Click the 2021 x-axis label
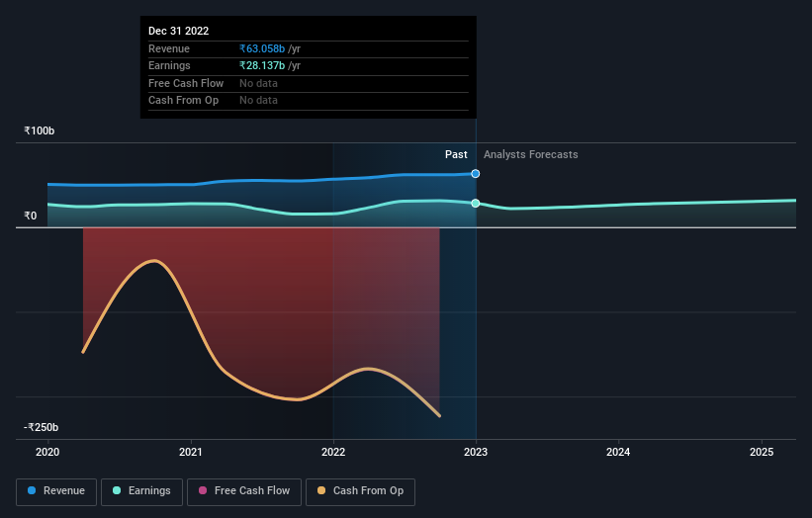 [191, 453]
